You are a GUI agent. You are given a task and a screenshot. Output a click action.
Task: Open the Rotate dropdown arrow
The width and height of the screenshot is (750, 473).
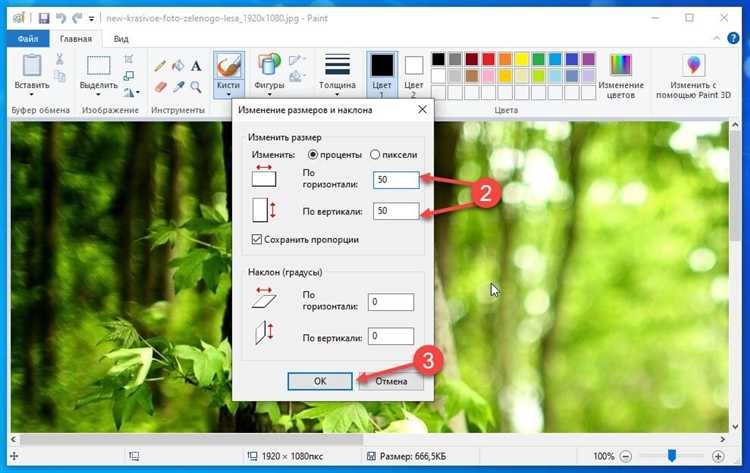[138, 92]
